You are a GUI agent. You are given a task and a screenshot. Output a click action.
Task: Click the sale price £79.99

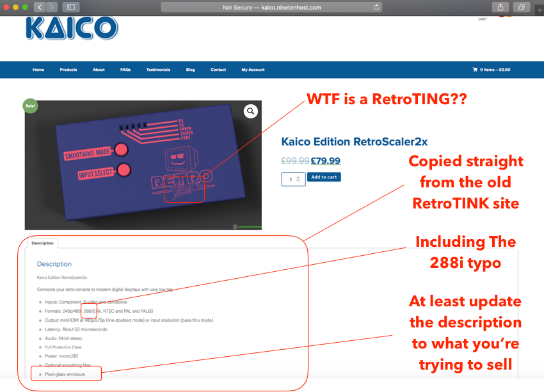point(325,161)
